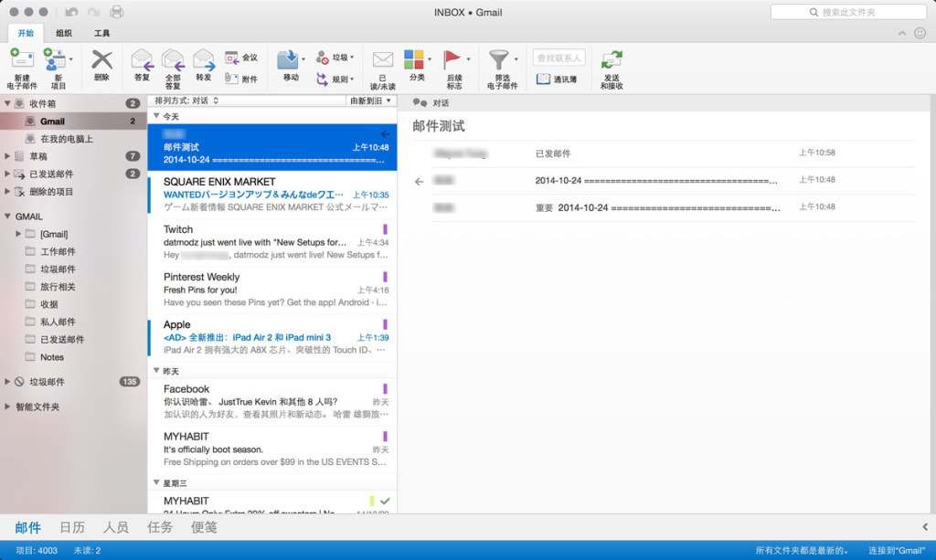Open the People (人员) view
The image size is (936, 560).
(x=115, y=528)
